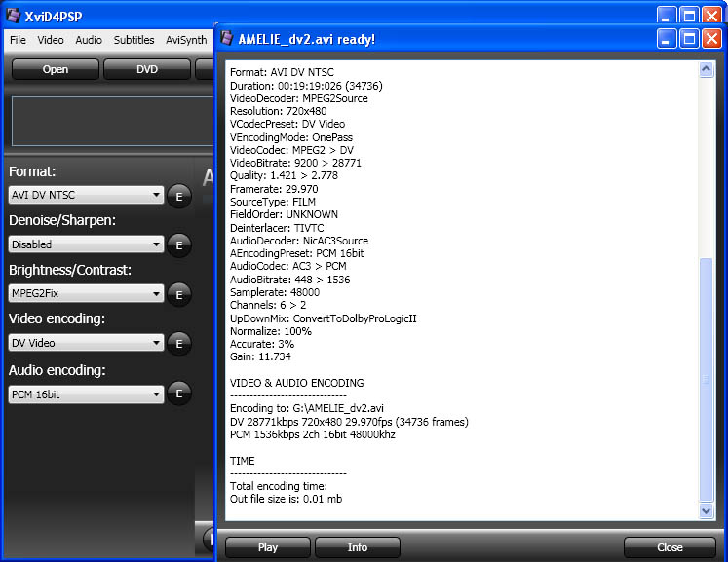Click the 'DV 28771kbps 720x480 29.970fps' line
Image resolution: width=728 pixels, height=562 pixels.
[349, 422]
